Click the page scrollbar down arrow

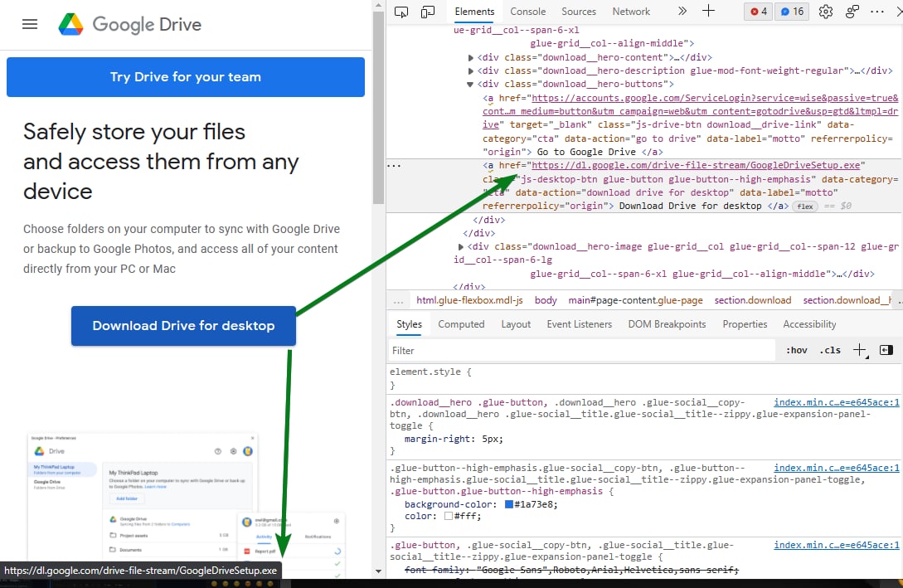[378, 571]
